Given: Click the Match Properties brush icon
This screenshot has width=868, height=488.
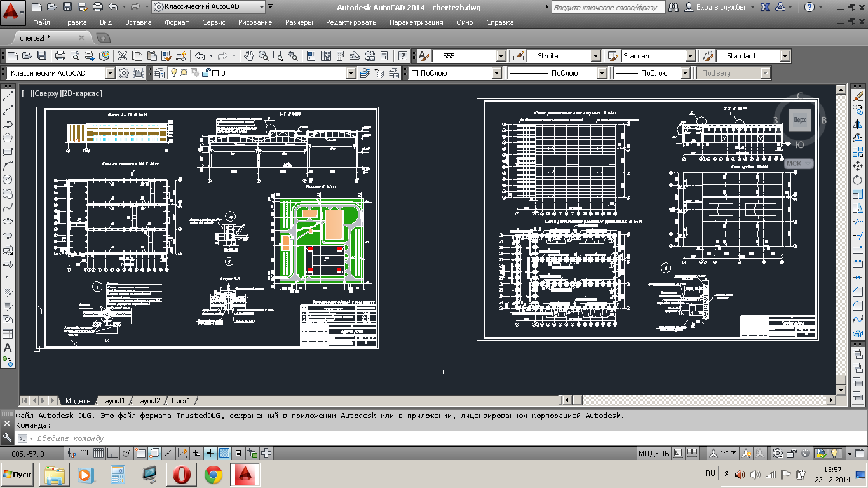Looking at the screenshot, I should (165, 56).
